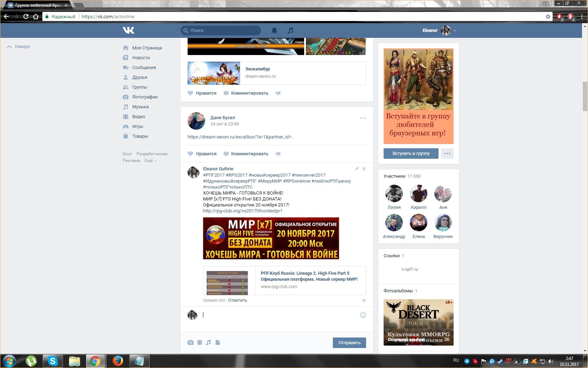Click Ответить under the comment

237,300
